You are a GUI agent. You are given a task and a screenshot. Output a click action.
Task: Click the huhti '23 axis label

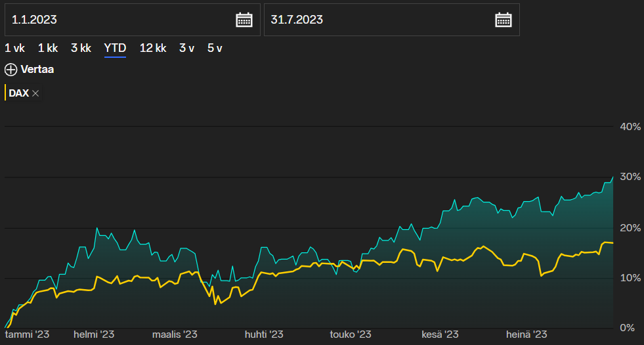(264, 334)
